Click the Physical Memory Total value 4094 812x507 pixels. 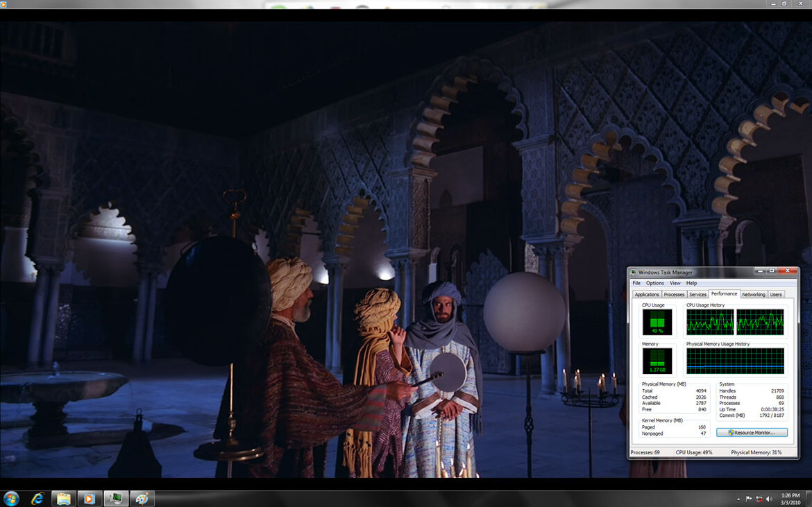pos(701,391)
